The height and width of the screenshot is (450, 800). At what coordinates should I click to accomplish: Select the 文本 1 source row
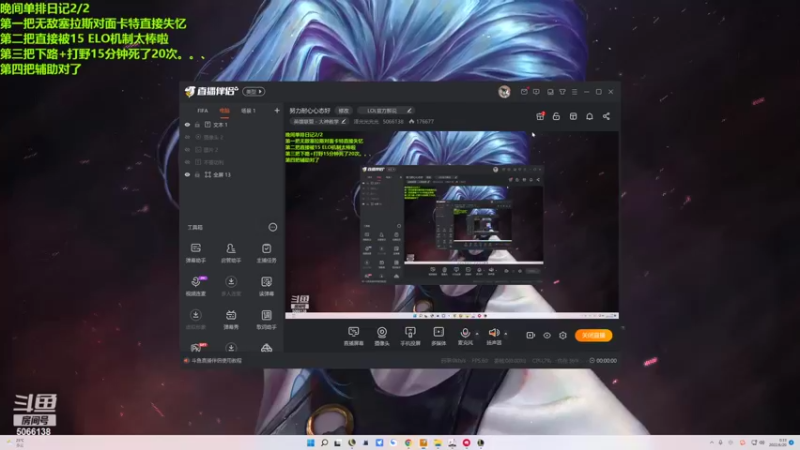coord(231,124)
